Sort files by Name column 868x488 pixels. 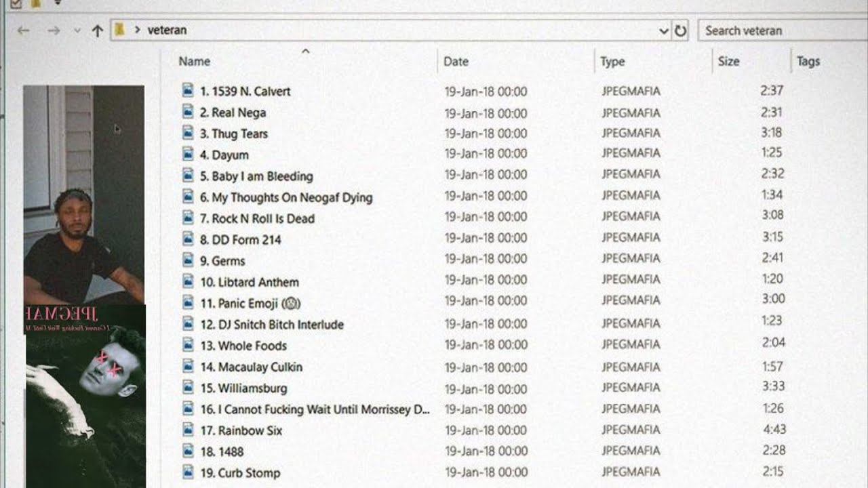194,61
